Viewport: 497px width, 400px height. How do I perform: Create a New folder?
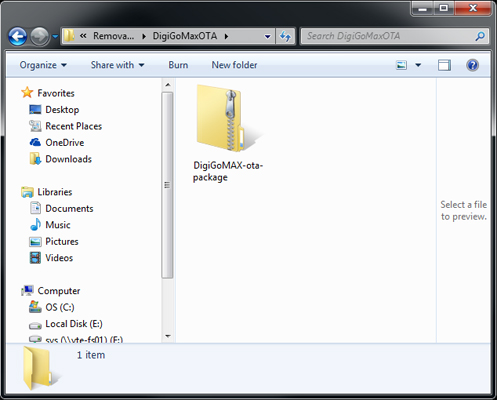pyautogui.click(x=234, y=65)
